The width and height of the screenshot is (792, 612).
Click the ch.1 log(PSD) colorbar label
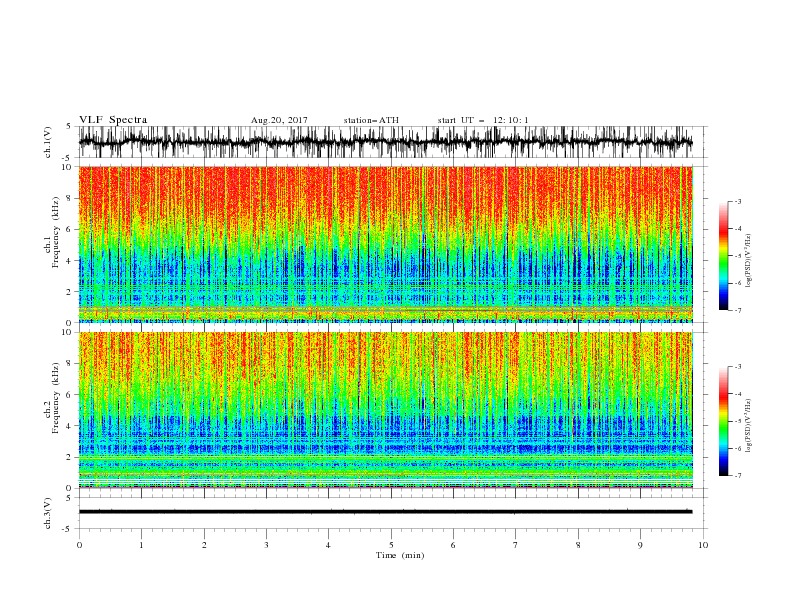point(748,261)
